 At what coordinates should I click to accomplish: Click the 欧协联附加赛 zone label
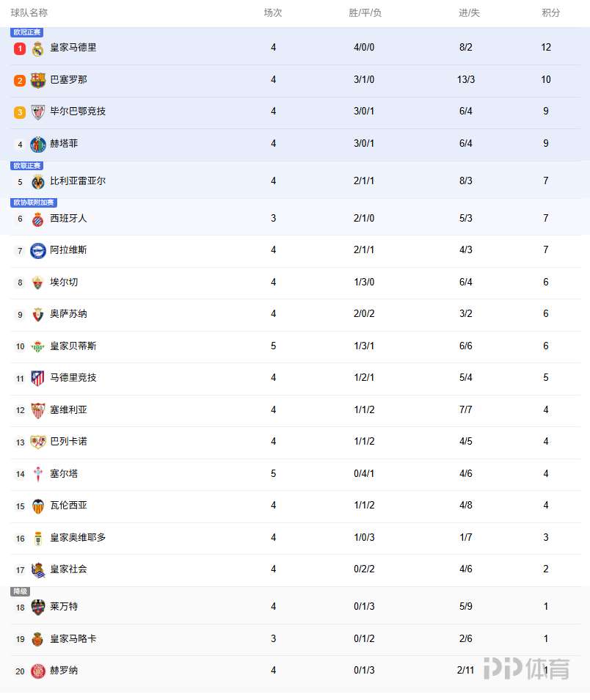(x=33, y=203)
